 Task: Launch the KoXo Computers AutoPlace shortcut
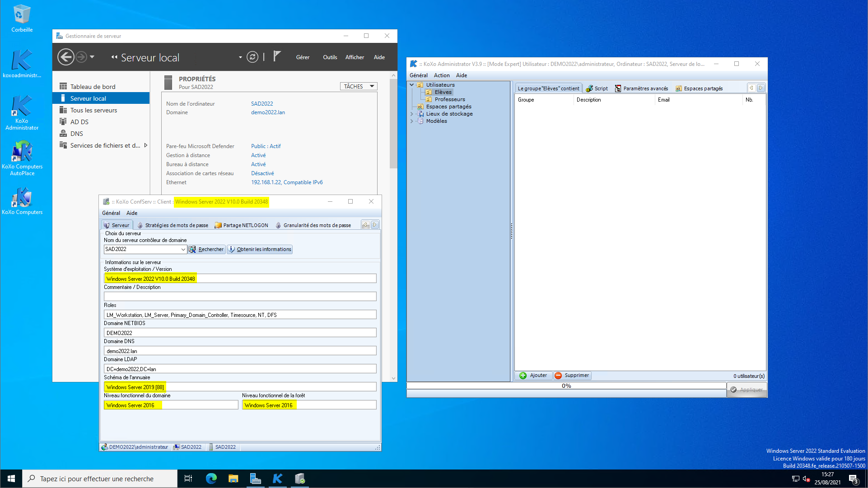click(22, 158)
